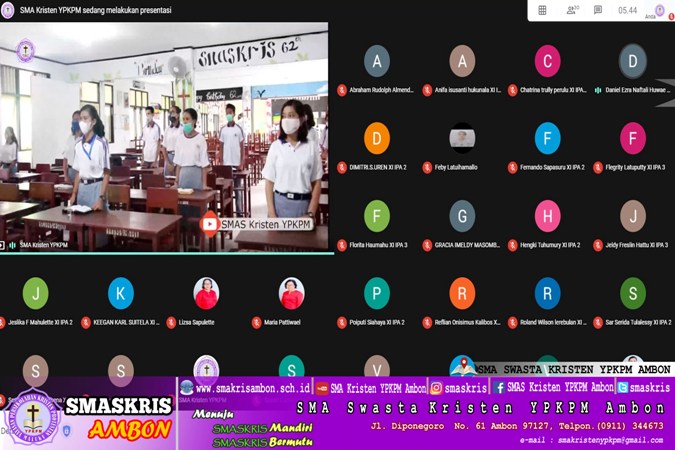Click SMA Kristen YPKPM presenter audio indicator

[x=12, y=245]
